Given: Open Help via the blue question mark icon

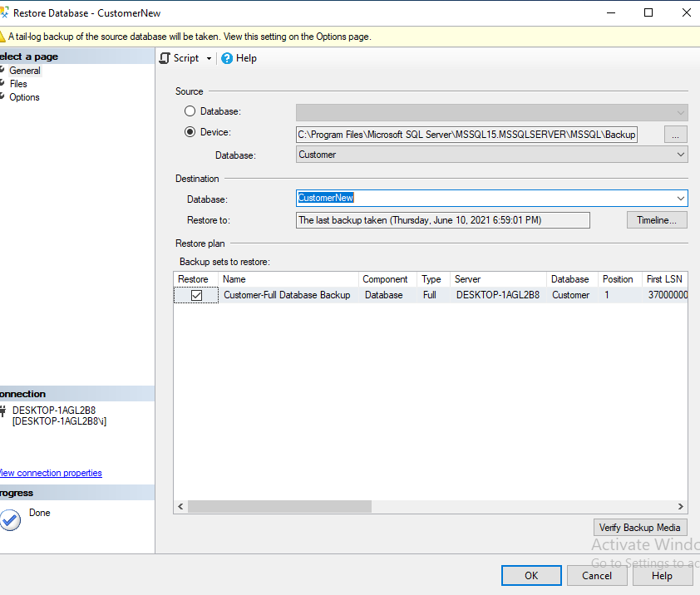Looking at the screenshot, I should pos(225,58).
